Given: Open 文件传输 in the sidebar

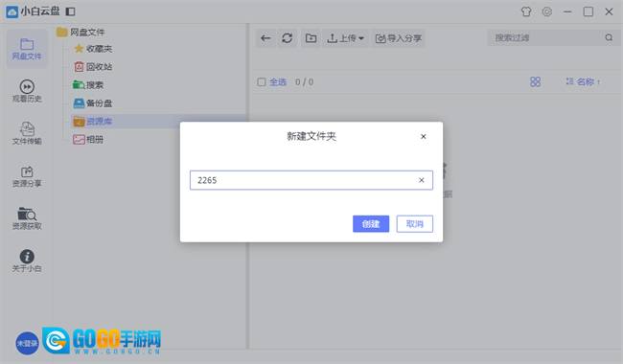Looking at the screenshot, I should [27, 133].
